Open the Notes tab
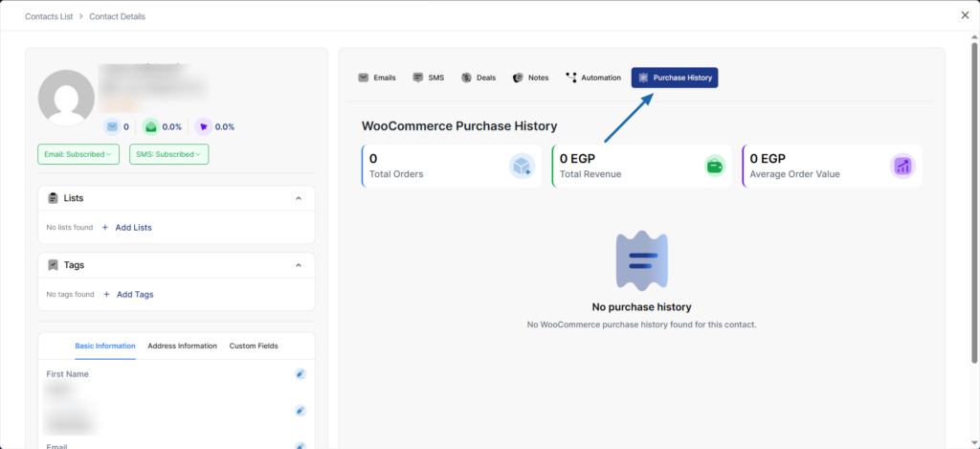980x449 pixels. click(x=530, y=78)
